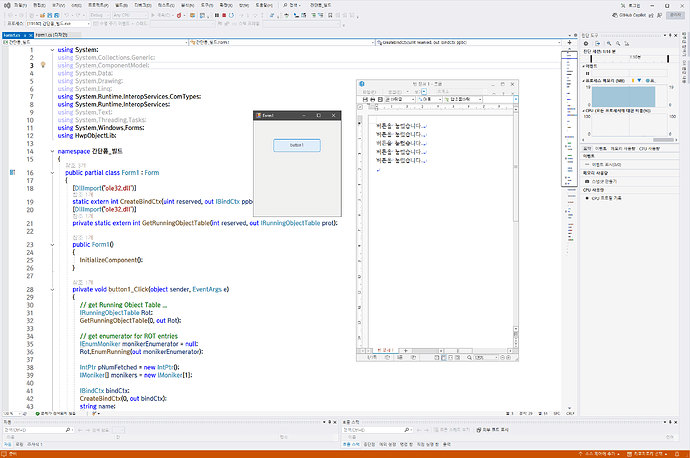The image size is (690, 458).
Task: Add a new document tab in Hancom window
Action: (x=406, y=351)
